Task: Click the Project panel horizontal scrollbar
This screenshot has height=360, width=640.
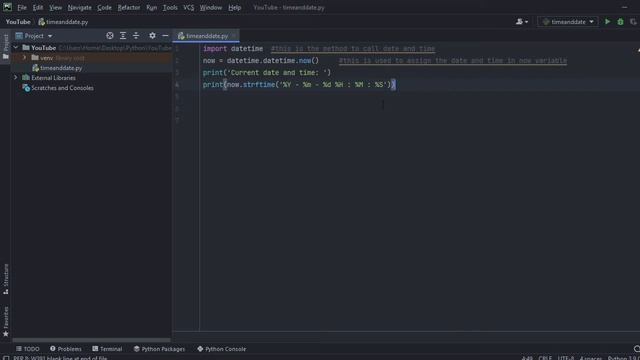Action: point(91,340)
